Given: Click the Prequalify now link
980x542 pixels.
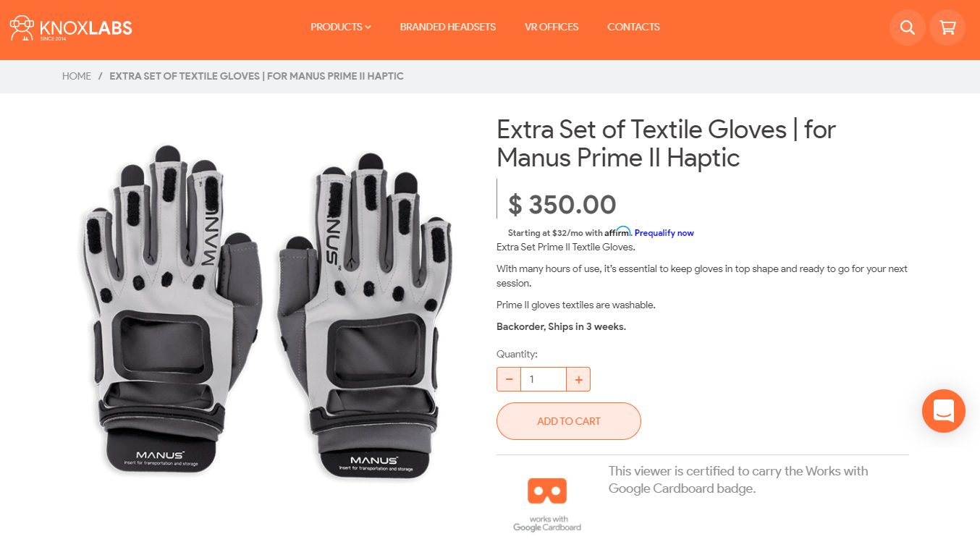Looking at the screenshot, I should [x=664, y=233].
